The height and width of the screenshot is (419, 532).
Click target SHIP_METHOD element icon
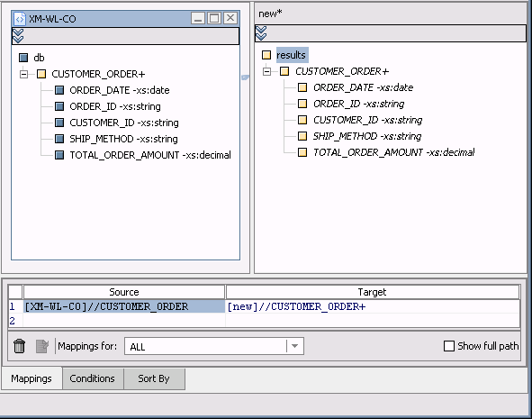[x=302, y=136]
